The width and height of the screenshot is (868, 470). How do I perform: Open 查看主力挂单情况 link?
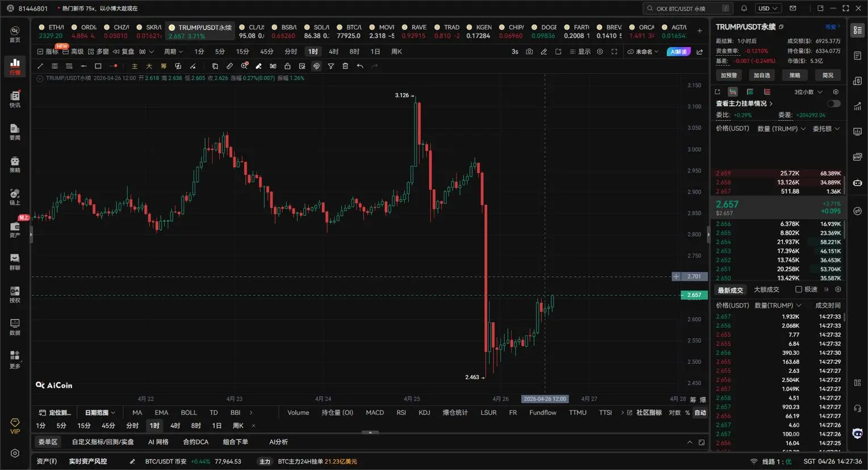[744, 104]
